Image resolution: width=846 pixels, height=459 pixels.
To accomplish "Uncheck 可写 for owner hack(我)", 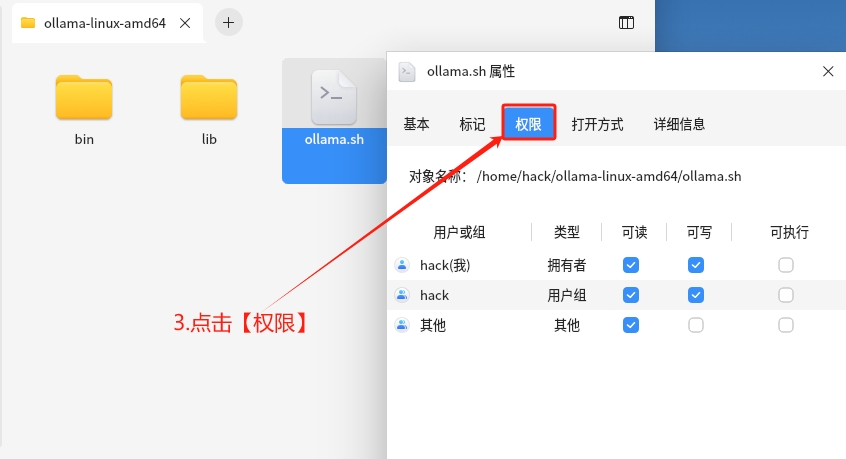I will point(696,265).
